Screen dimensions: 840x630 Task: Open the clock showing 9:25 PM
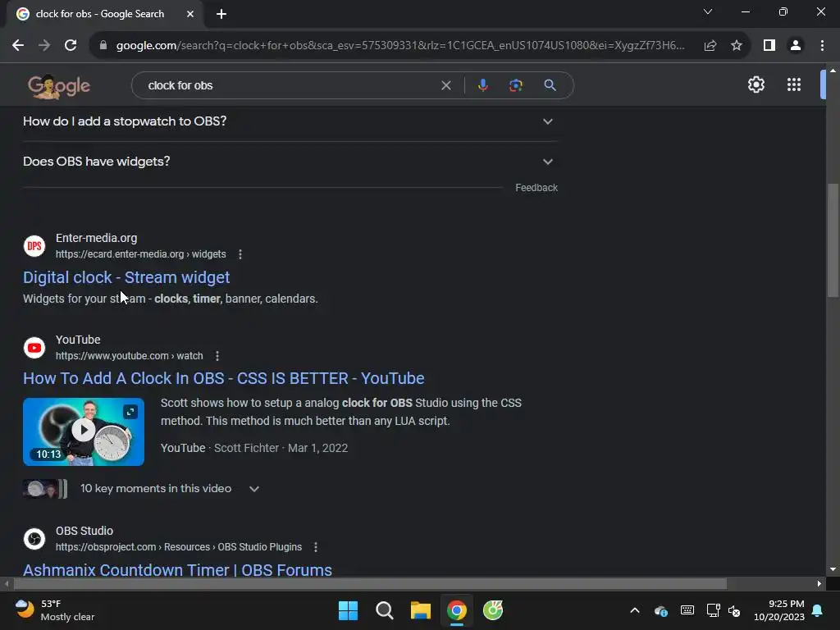point(778,610)
